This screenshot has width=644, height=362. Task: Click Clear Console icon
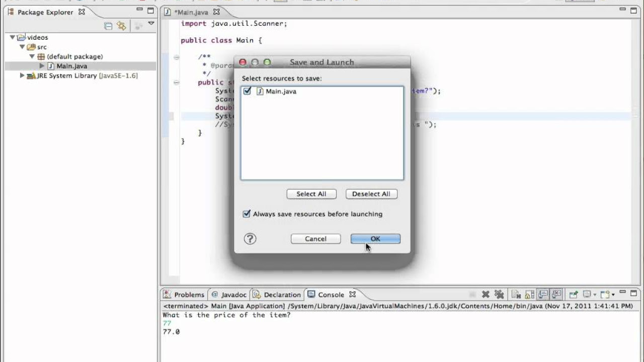(x=516, y=294)
